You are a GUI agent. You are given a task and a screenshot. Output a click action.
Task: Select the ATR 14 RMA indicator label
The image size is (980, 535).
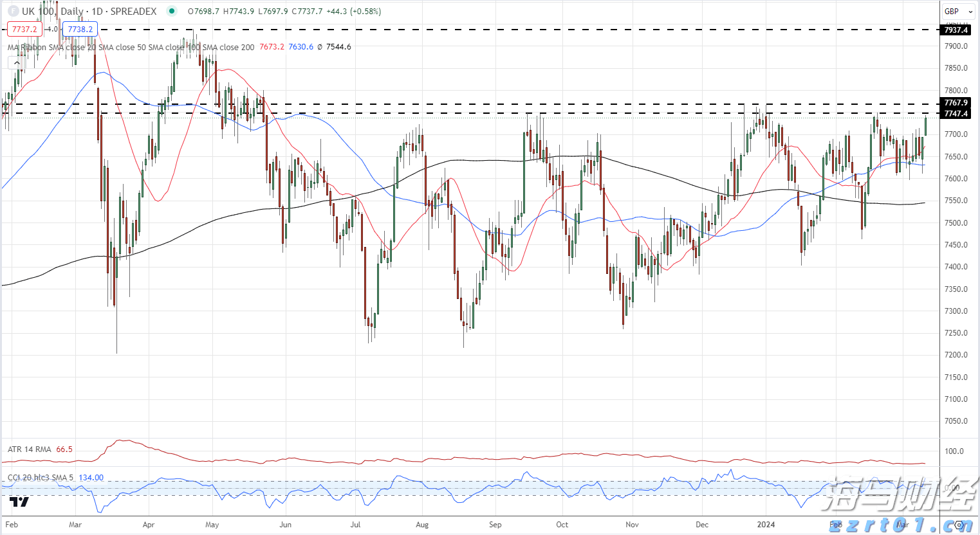[x=30, y=449]
